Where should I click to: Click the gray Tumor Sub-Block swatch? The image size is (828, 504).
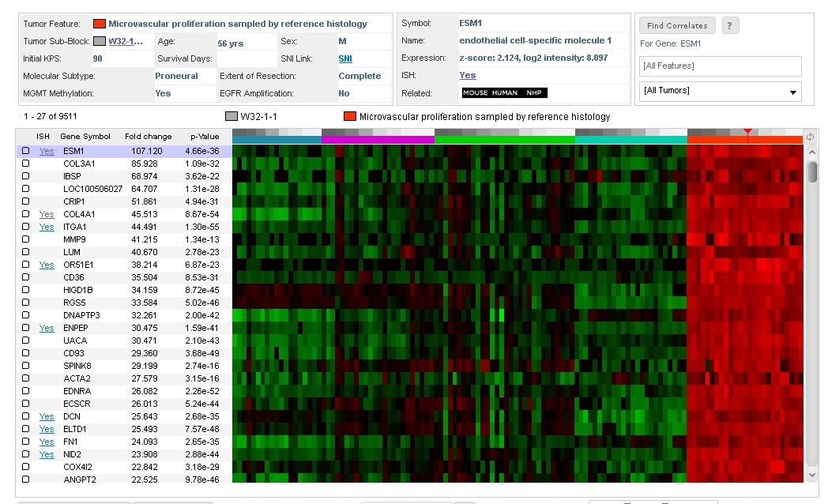100,41
